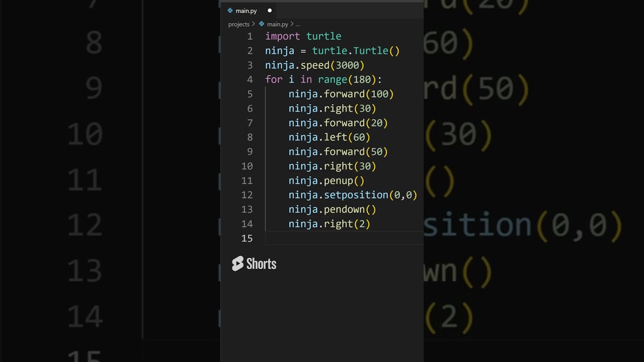Click the 'ninja.forward(50)' line

[338, 152]
